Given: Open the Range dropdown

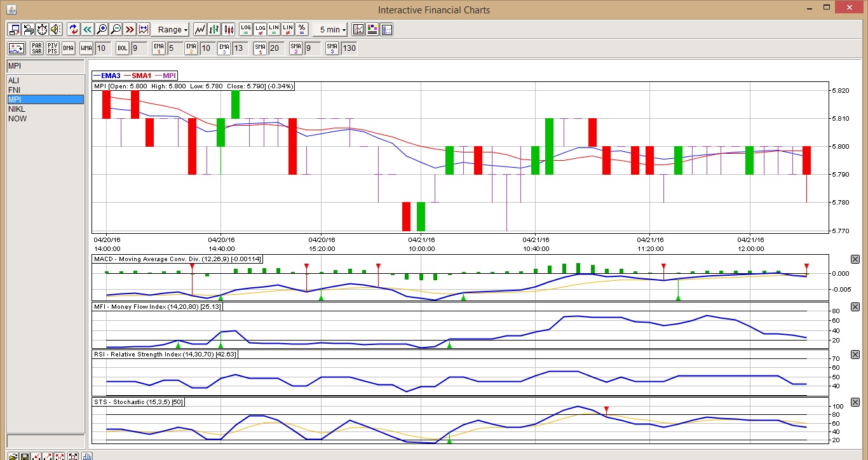Looking at the screenshot, I should pyautogui.click(x=173, y=29).
